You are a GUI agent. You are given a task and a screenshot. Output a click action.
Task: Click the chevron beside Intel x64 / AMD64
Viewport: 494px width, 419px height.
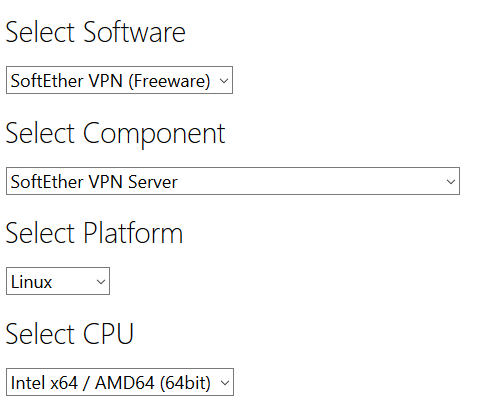(225, 383)
